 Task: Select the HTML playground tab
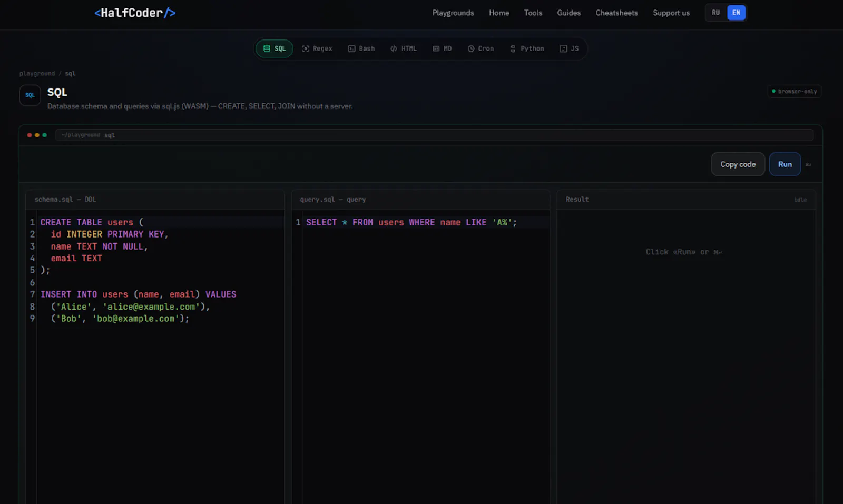[x=404, y=48]
